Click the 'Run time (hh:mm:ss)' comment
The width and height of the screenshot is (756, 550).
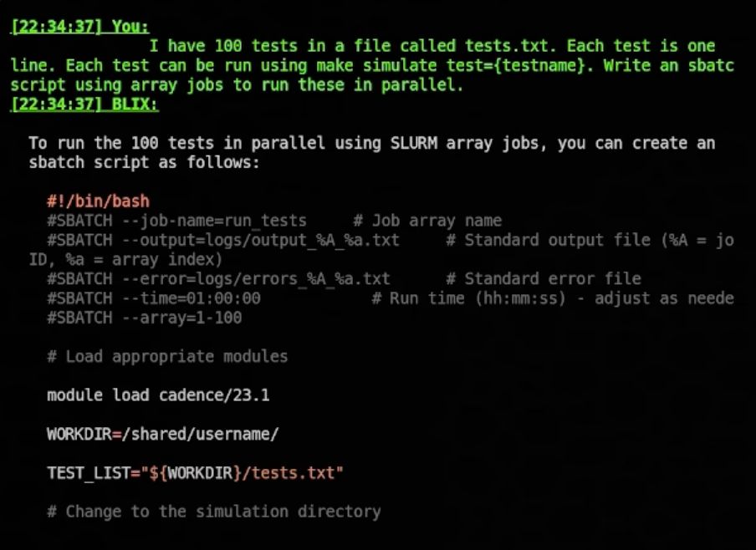click(x=478, y=298)
